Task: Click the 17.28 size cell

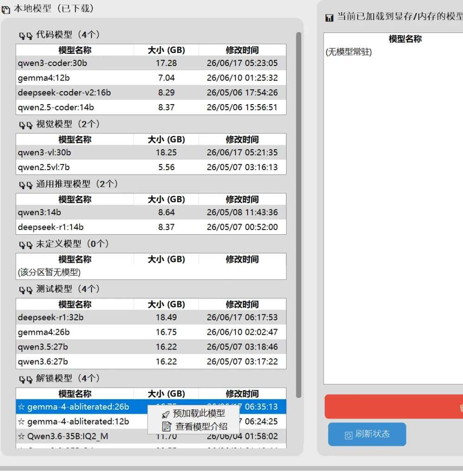Action: click(x=166, y=63)
